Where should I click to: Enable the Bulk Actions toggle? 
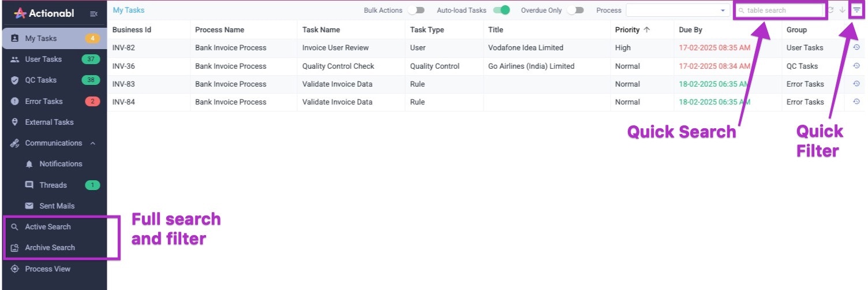416,10
